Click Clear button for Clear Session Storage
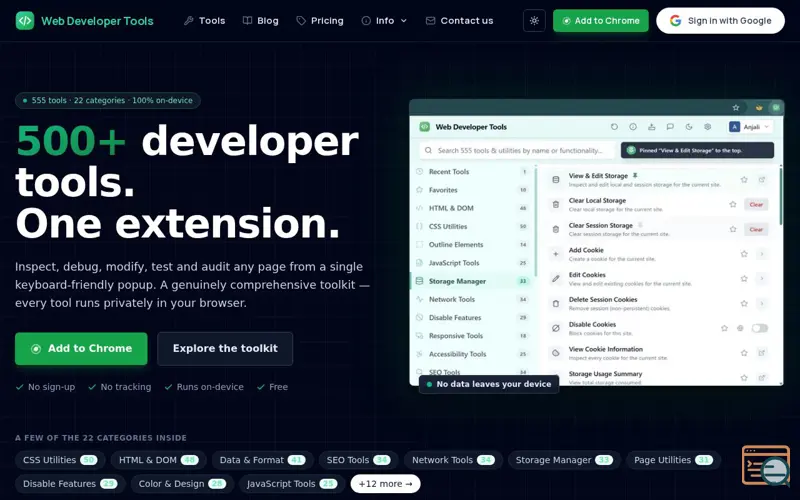800x500 pixels. coord(756,229)
